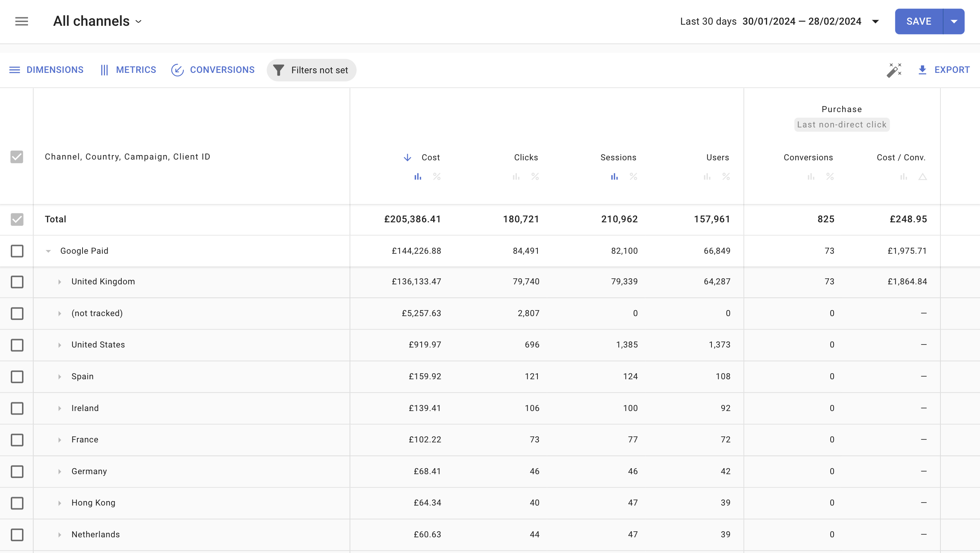980x553 pixels.
Task: Click the Filters funnel icon
Action: coord(279,70)
